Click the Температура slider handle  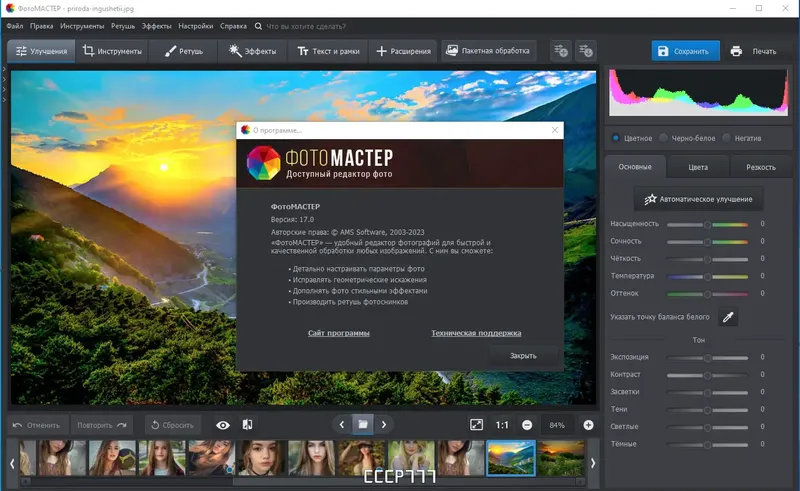(x=707, y=277)
